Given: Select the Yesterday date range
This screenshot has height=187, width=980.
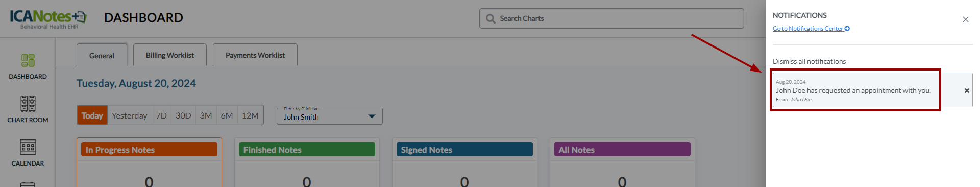Looking at the screenshot, I should [130, 115].
